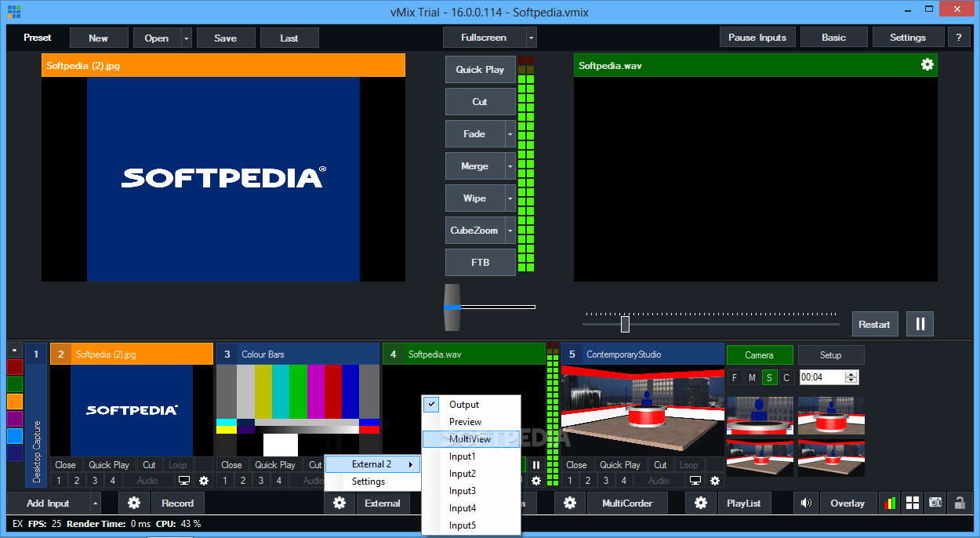Expand CubeZoom transition dropdown arrow

coord(510,231)
